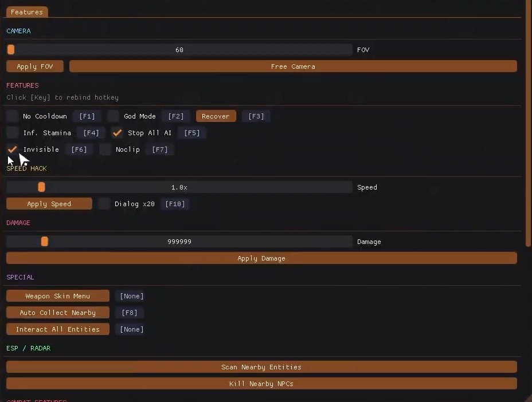This screenshot has height=402, width=532.
Task: Click the 999999 damage value
Action: (x=179, y=242)
